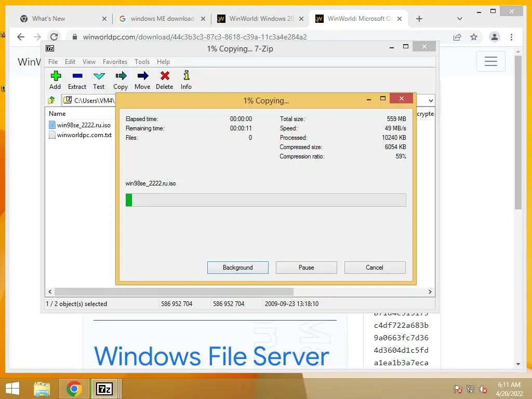Screen dimensions: 532x399
Task: Click the 2009-09-23 13:18:10 status entry
Action: point(292,304)
